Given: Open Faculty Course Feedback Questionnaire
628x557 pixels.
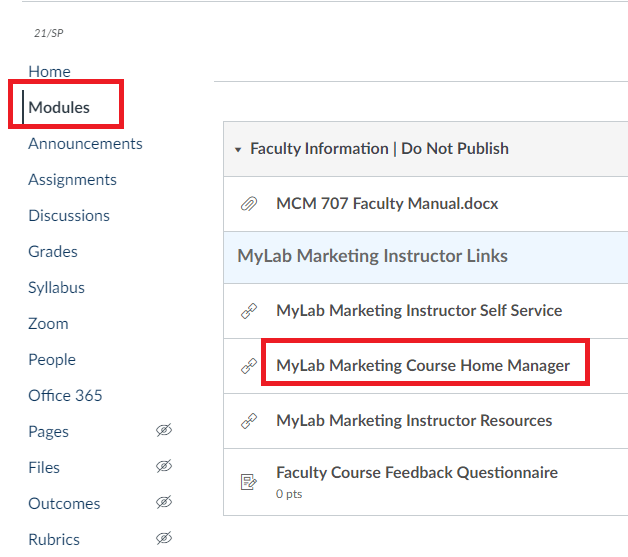Looking at the screenshot, I should (417, 473).
